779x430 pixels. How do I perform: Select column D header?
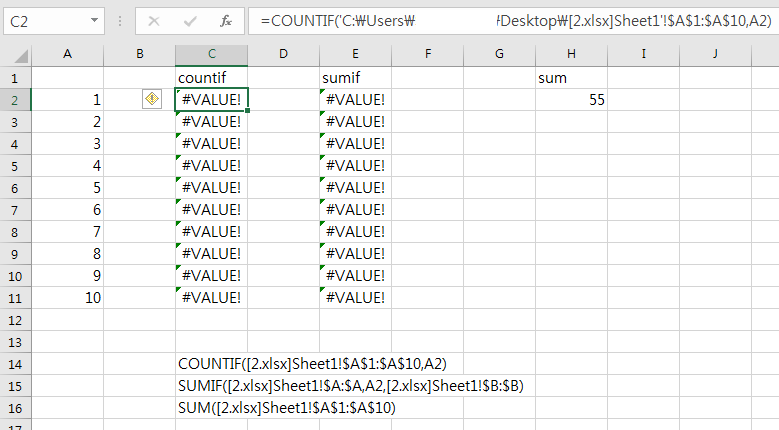(283, 54)
